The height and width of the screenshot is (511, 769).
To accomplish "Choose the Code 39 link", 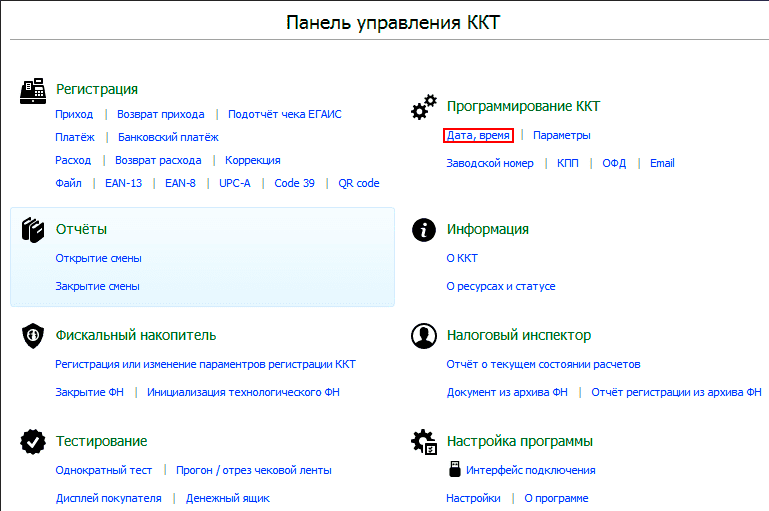I will point(294,183).
